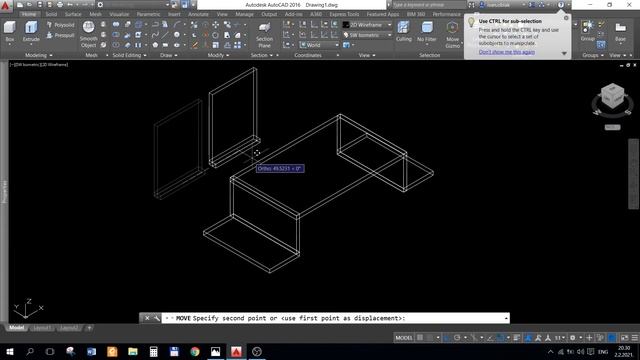Click the command line input field

(335, 318)
